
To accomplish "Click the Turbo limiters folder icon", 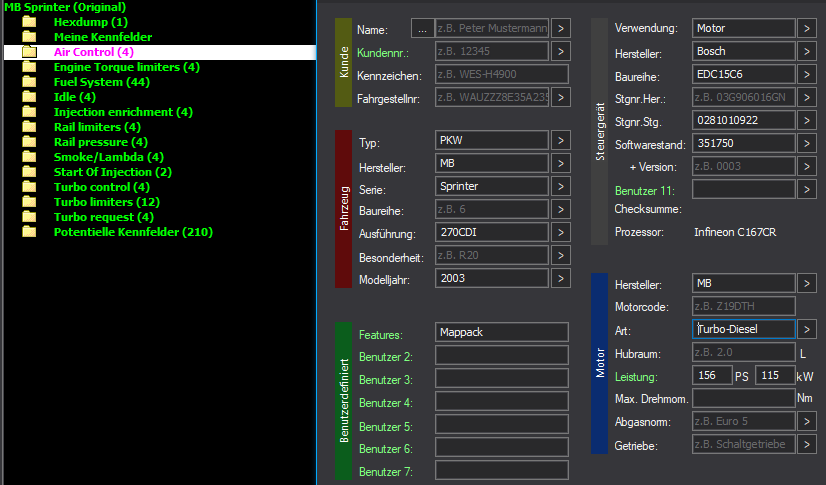I will [x=29, y=202].
